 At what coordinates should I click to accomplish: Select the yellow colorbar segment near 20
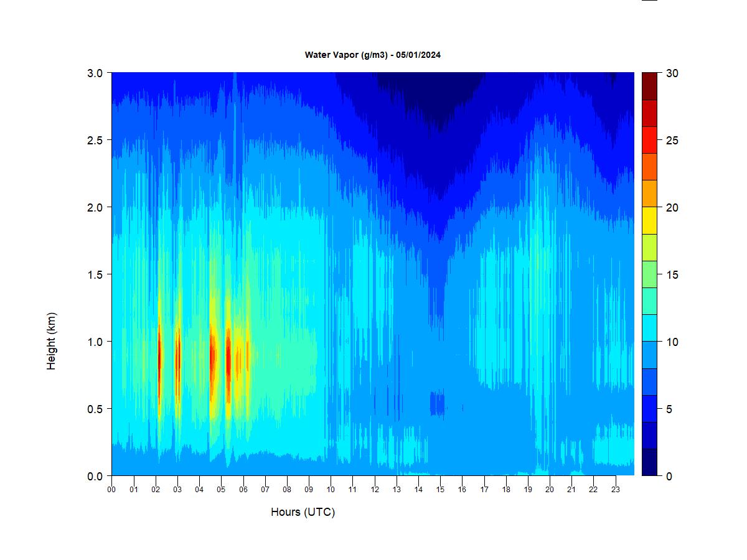click(649, 220)
